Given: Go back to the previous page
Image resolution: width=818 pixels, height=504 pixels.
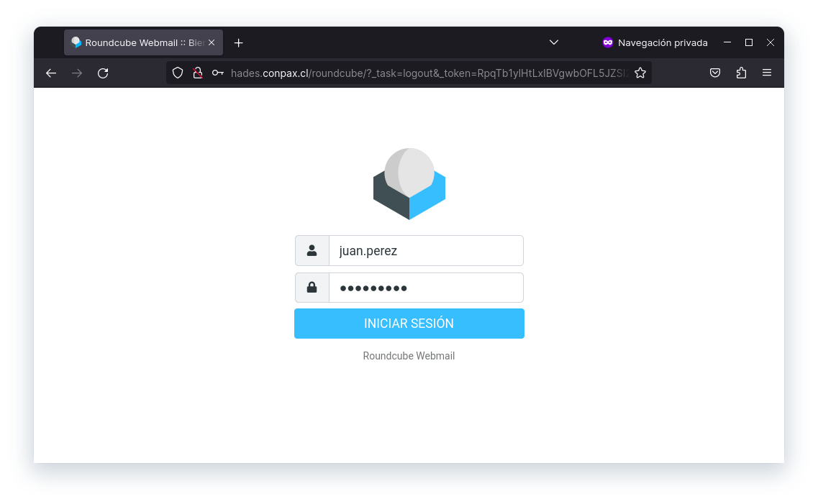Looking at the screenshot, I should click(50, 73).
